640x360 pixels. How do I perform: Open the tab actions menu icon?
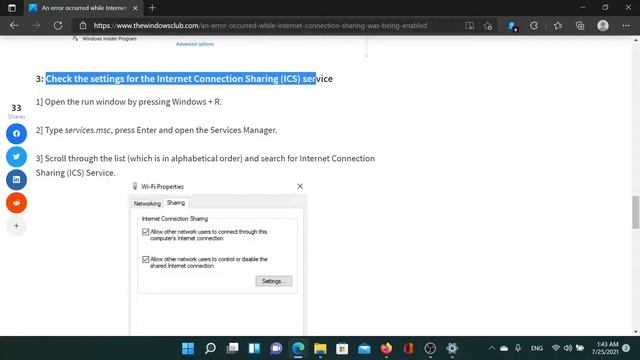12,8
